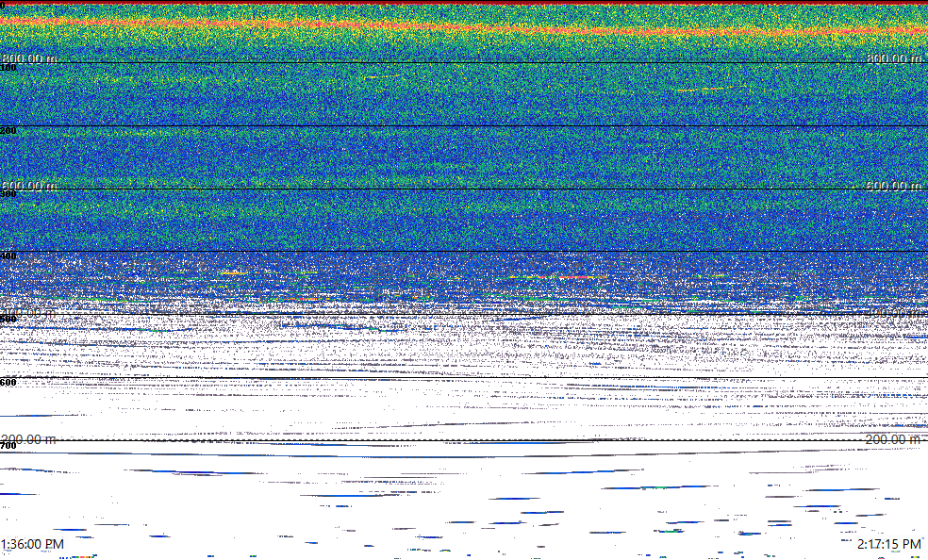Click the right-side 600.00 m depth label

point(894,186)
